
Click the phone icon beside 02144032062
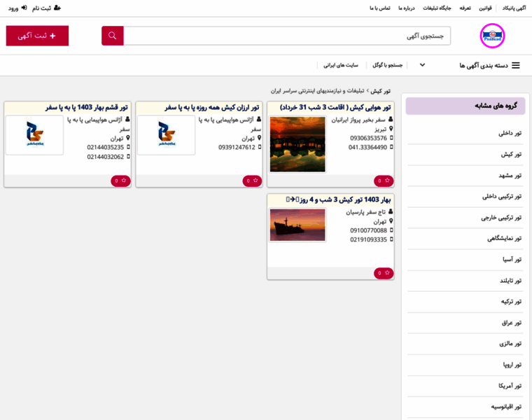click(128, 157)
